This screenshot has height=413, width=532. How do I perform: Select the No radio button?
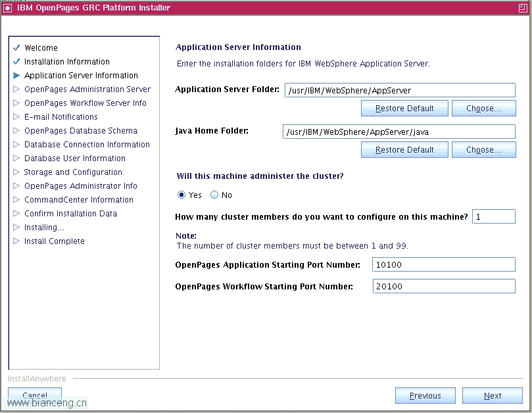click(214, 195)
